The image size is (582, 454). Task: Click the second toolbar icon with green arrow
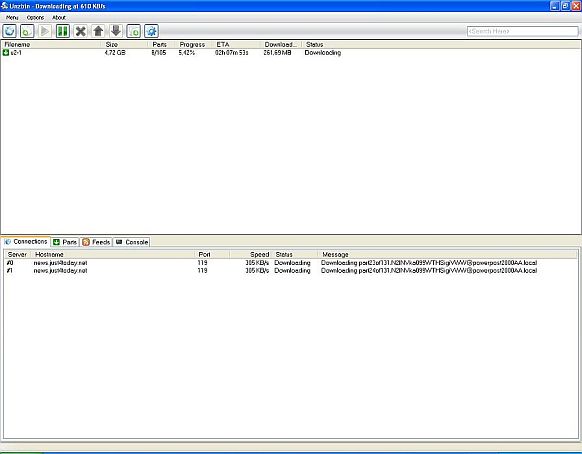pyautogui.click(x=27, y=31)
